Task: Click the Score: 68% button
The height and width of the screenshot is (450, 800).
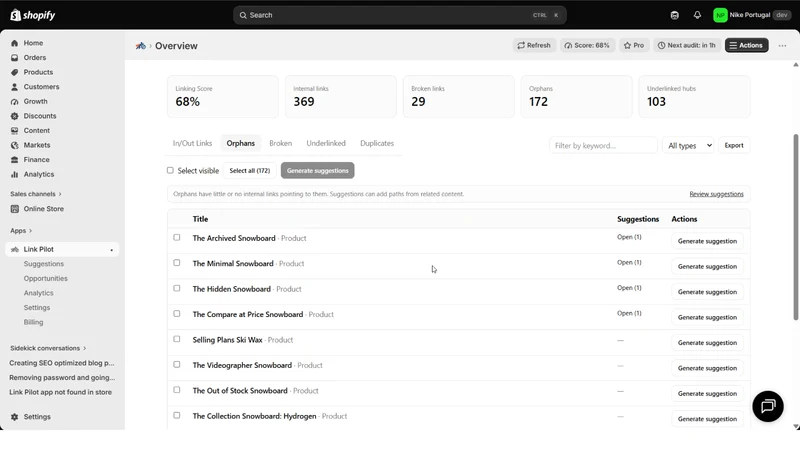Action: [x=587, y=45]
